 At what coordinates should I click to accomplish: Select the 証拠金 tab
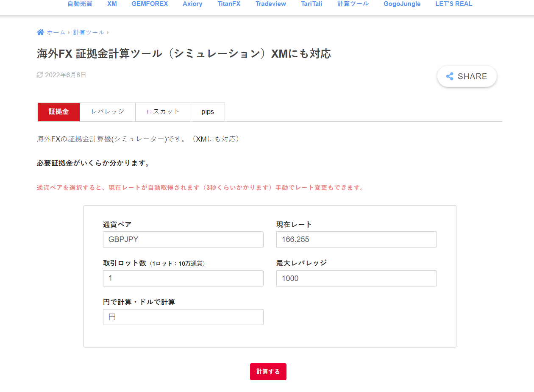click(59, 112)
